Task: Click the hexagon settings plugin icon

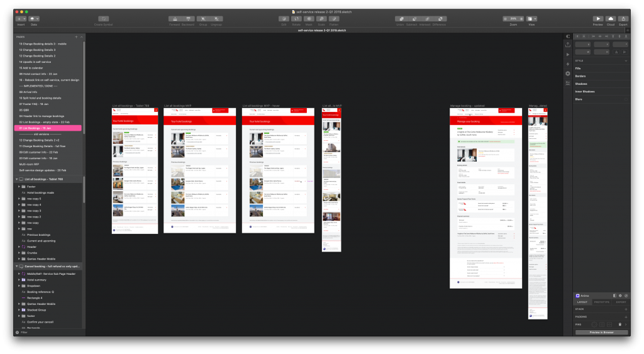Action: point(568,74)
